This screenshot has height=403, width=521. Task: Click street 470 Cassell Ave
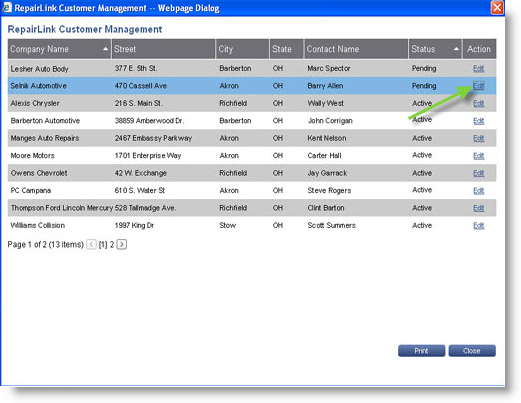[x=141, y=86]
